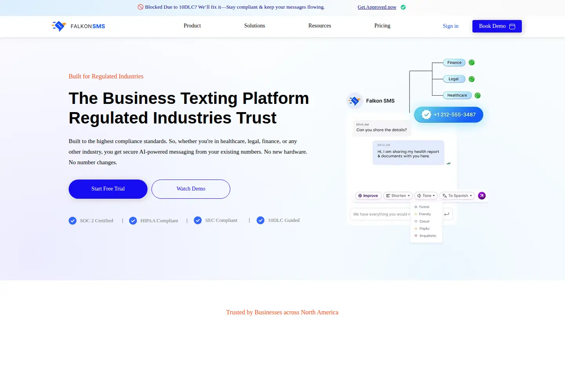Click the verified badge on the phone number pill
The height and width of the screenshot is (392, 565).
point(426,114)
